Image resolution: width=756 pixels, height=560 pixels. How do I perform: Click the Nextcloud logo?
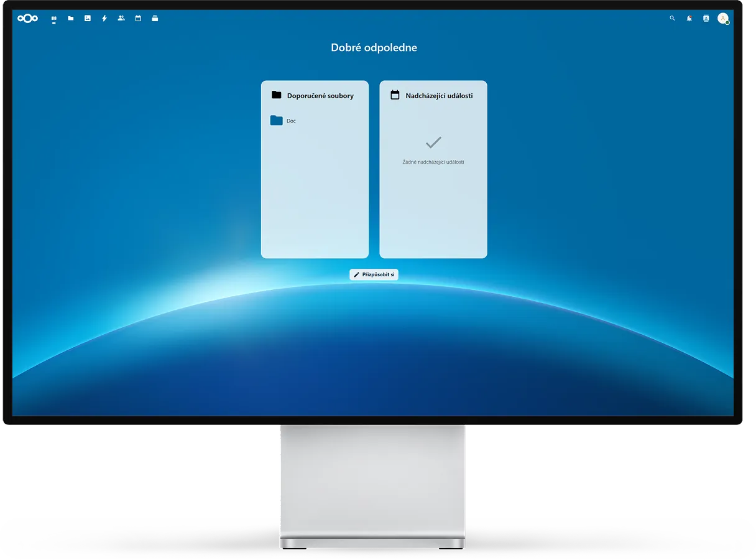(x=27, y=19)
